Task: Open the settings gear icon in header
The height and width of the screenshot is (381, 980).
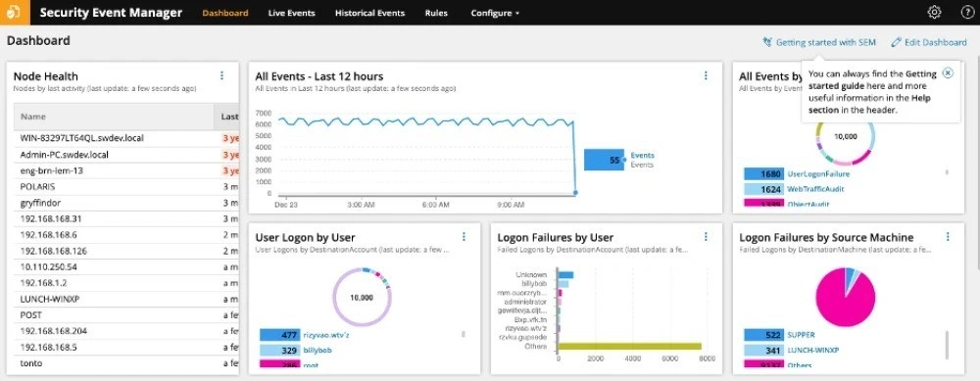Action: coord(934,12)
